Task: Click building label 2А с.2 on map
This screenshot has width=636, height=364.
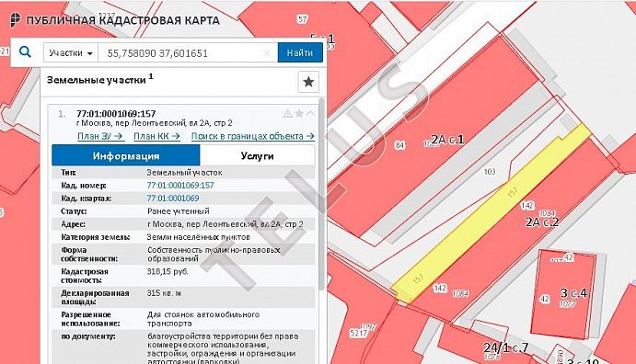Action: (542, 222)
